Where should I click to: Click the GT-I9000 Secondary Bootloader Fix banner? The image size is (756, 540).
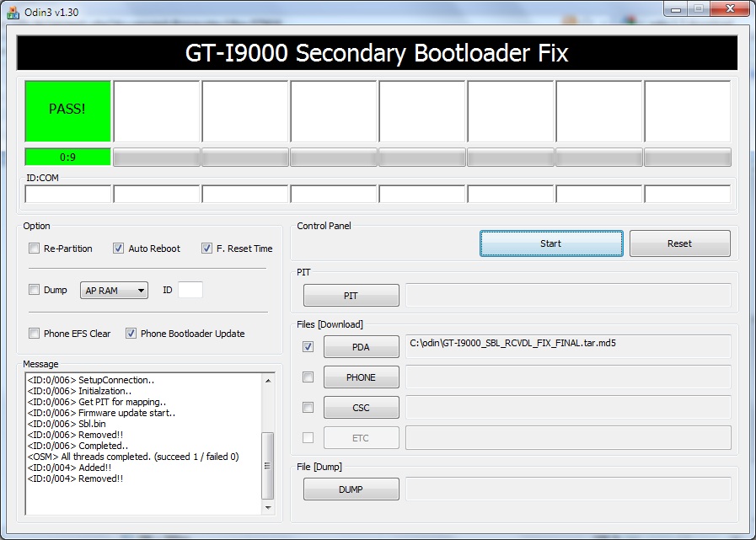coord(377,53)
